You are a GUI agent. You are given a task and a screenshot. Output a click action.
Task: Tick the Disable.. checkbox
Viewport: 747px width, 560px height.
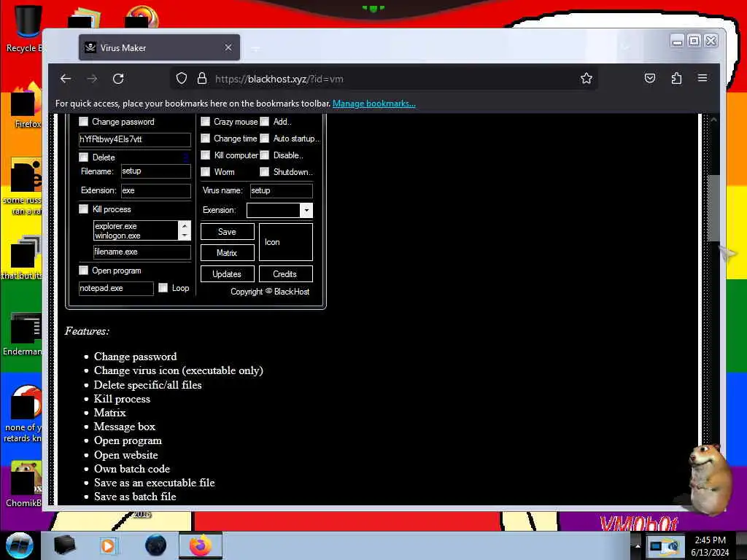pos(264,155)
